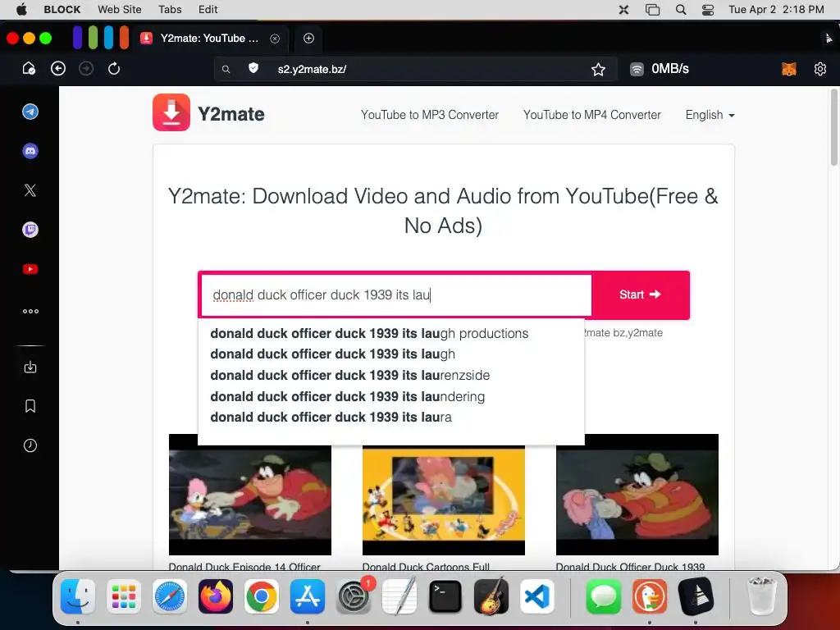The image size is (840, 630).
Task: Open YouTube to MP3 Converter page
Action: click(x=430, y=115)
